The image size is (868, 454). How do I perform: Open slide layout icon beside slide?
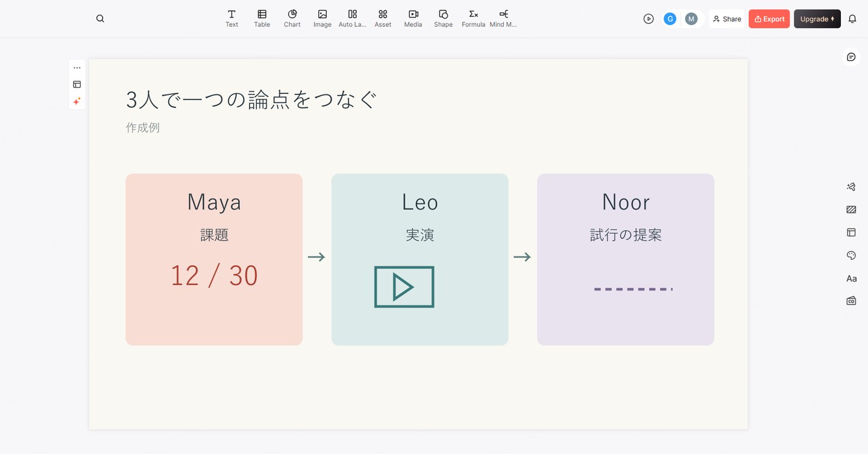77,84
